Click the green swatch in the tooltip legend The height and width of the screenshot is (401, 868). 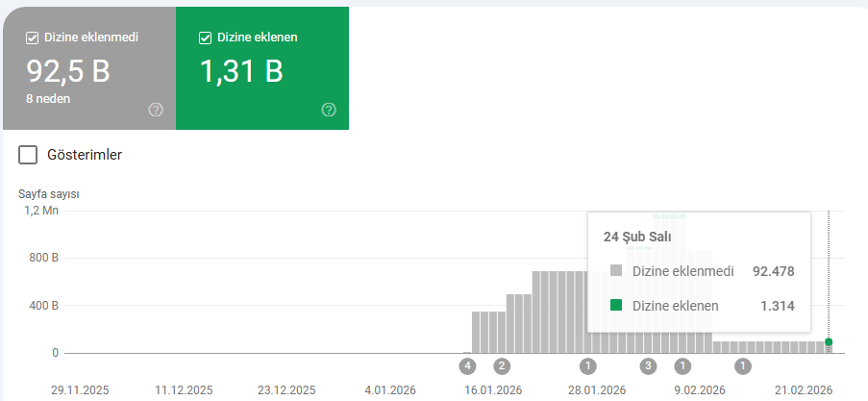point(616,306)
